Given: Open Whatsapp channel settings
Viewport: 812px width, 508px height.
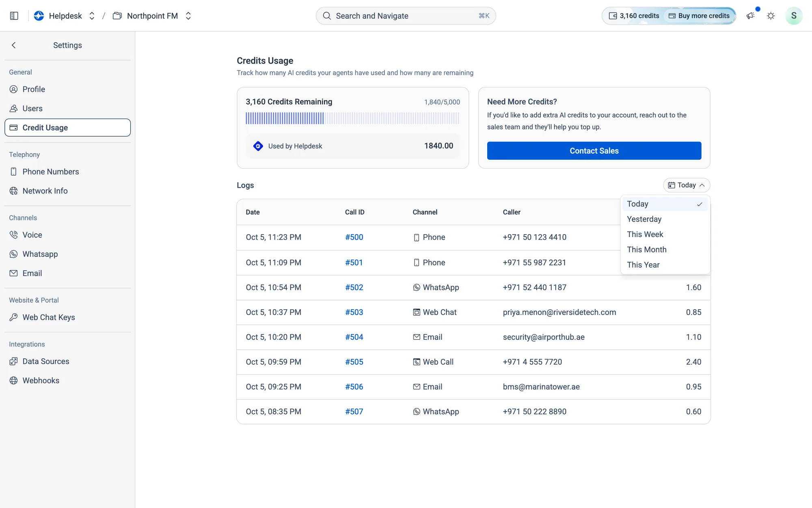Looking at the screenshot, I should tap(67, 254).
